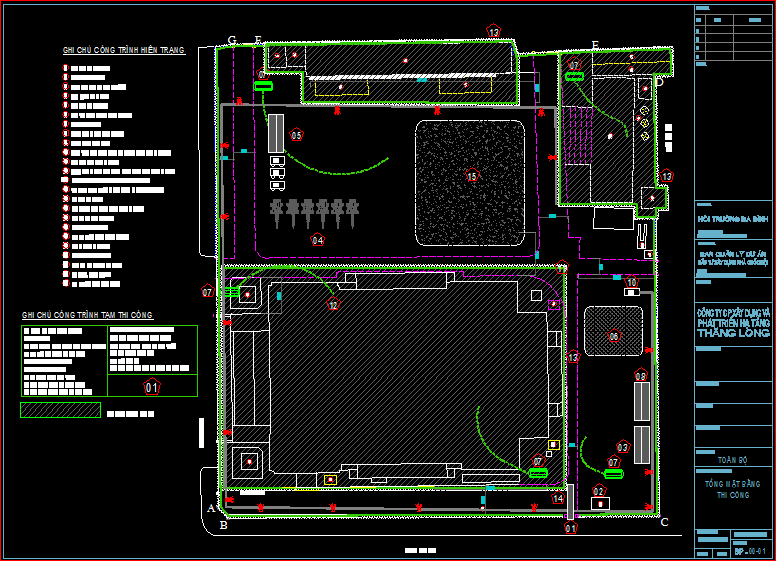Viewport: 776px width, 561px height.
Task: Click the marker 15 in the stippled area
Action: 472,177
